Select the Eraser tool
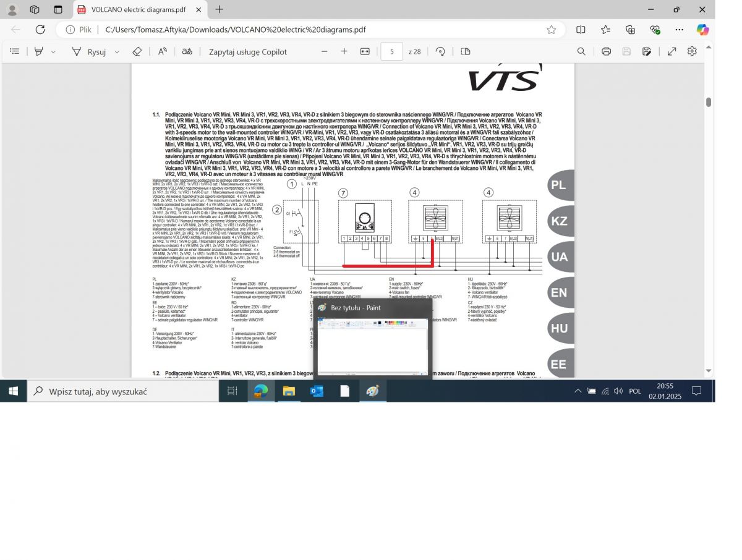The image size is (742, 560). (137, 52)
